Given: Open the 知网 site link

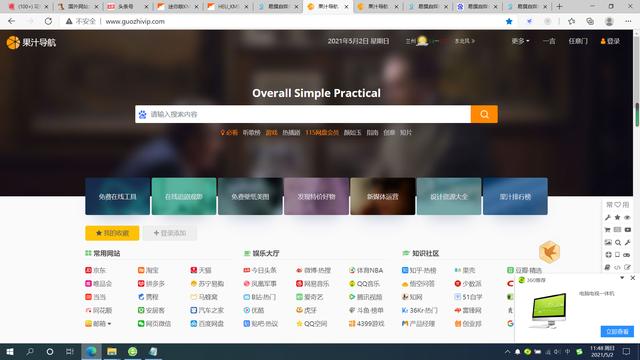Looking at the screenshot, I should [x=412, y=297].
